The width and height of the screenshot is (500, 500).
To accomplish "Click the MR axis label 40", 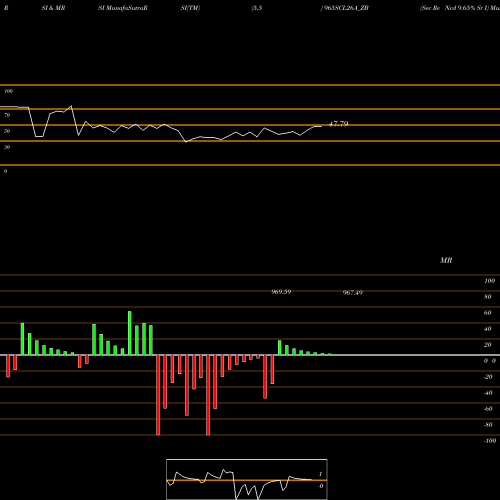I will [x=488, y=329].
